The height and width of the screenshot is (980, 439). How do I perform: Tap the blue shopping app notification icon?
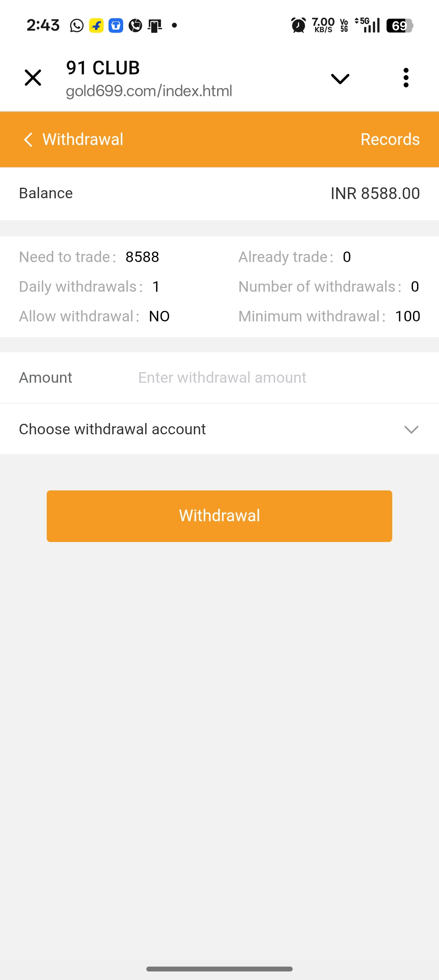pyautogui.click(x=116, y=26)
